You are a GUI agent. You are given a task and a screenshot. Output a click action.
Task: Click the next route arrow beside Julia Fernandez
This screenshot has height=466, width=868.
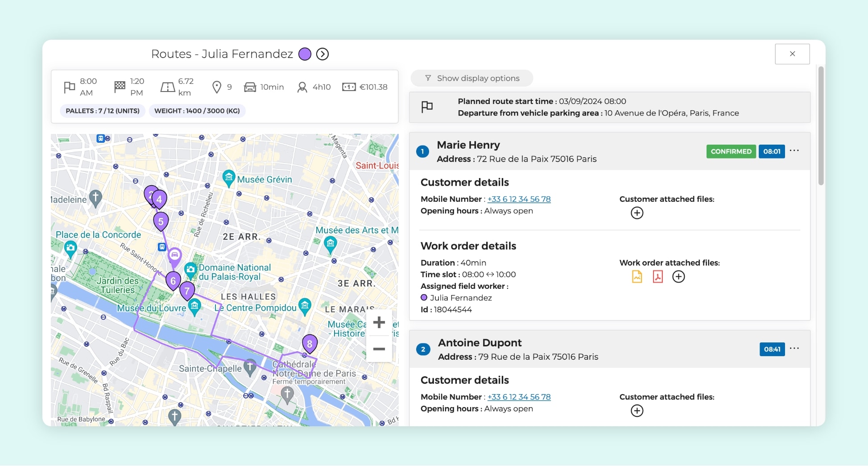[x=322, y=54]
